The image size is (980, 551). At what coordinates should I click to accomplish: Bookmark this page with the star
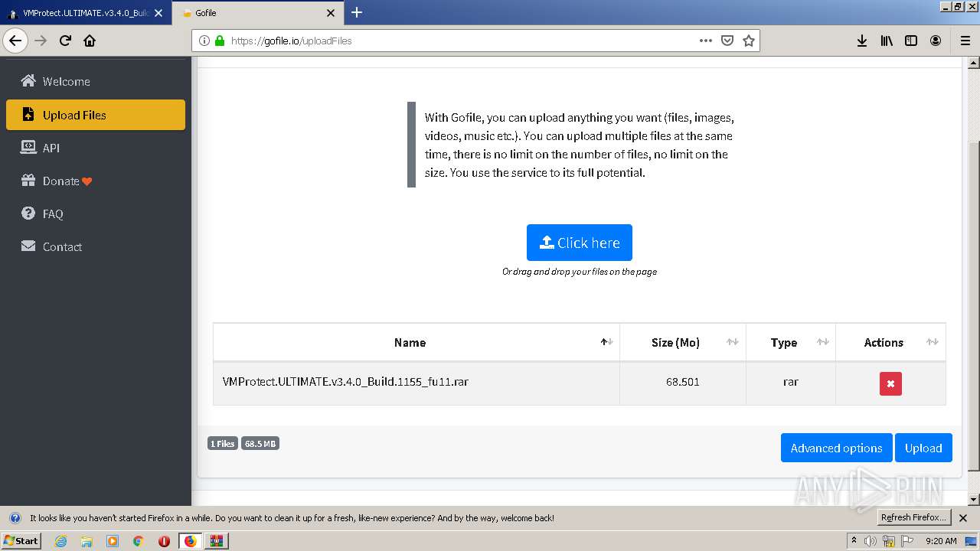tap(749, 41)
